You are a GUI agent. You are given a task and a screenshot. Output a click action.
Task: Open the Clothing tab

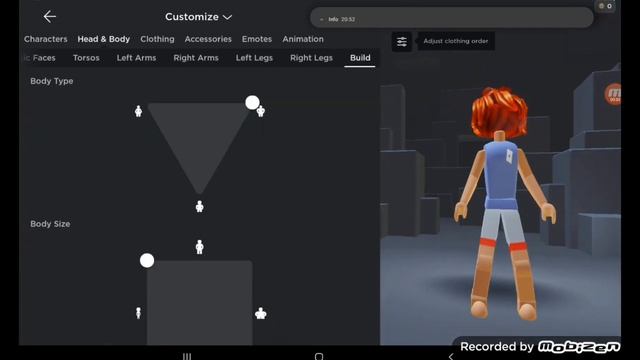(157, 39)
